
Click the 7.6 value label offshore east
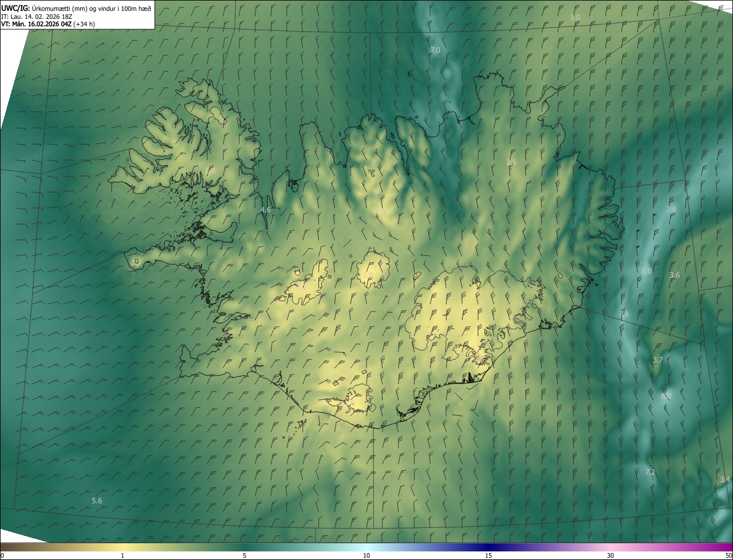pyautogui.click(x=671, y=210)
